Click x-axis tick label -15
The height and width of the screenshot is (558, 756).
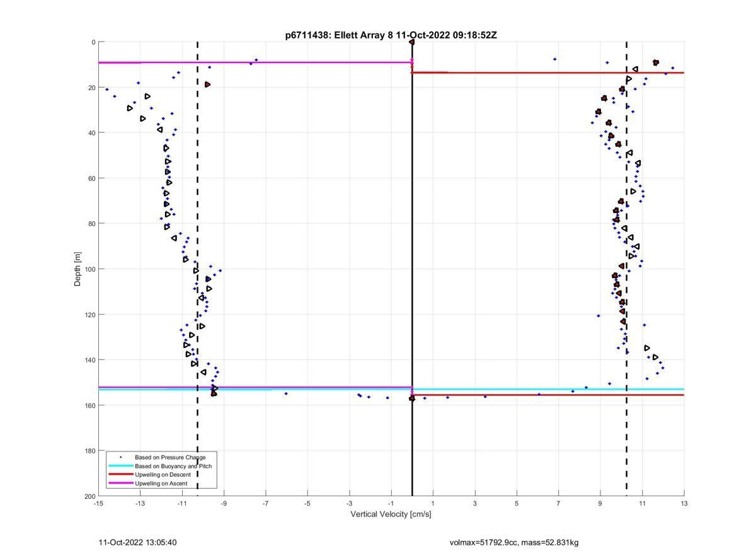[98, 503]
